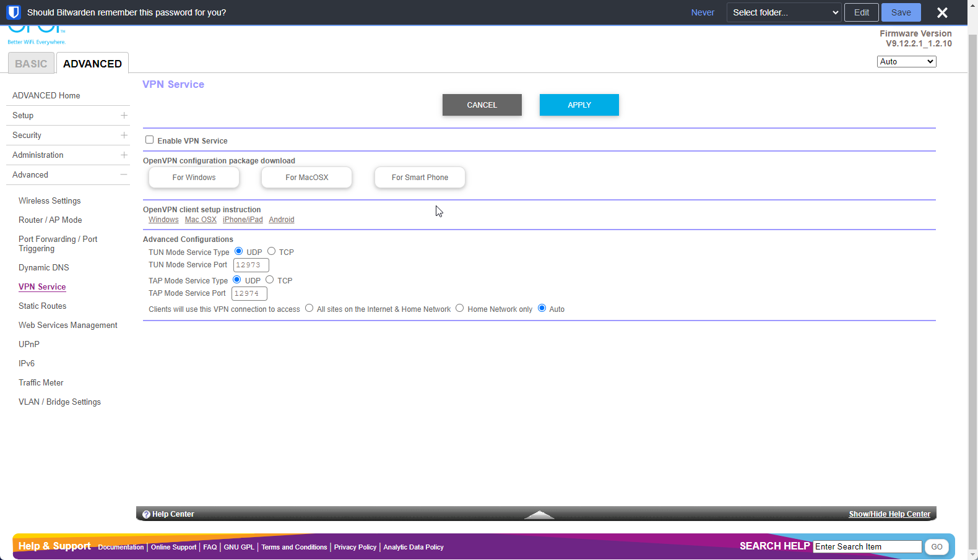
Task: Choose Home Network only access option
Action: [459, 308]
